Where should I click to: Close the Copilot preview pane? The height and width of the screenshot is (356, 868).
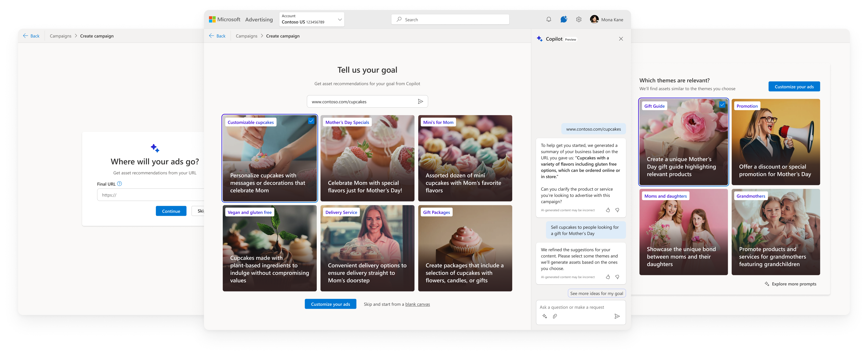pos(621,39)
